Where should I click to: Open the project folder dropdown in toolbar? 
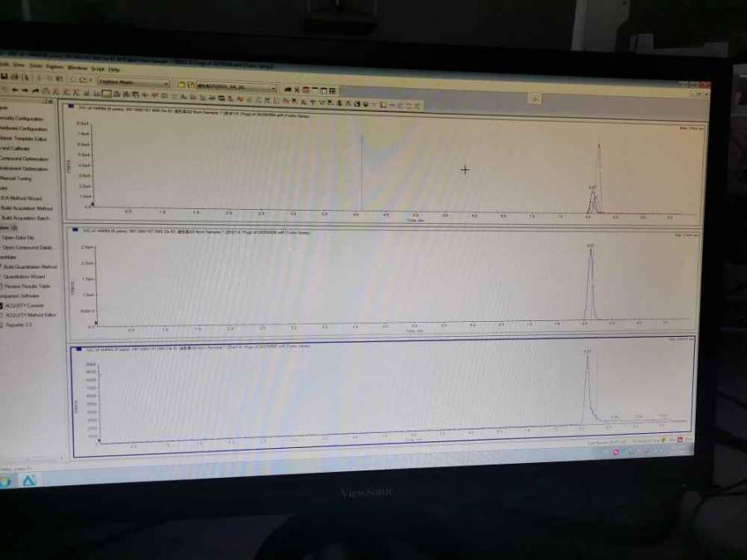click(x=236, y=85)
